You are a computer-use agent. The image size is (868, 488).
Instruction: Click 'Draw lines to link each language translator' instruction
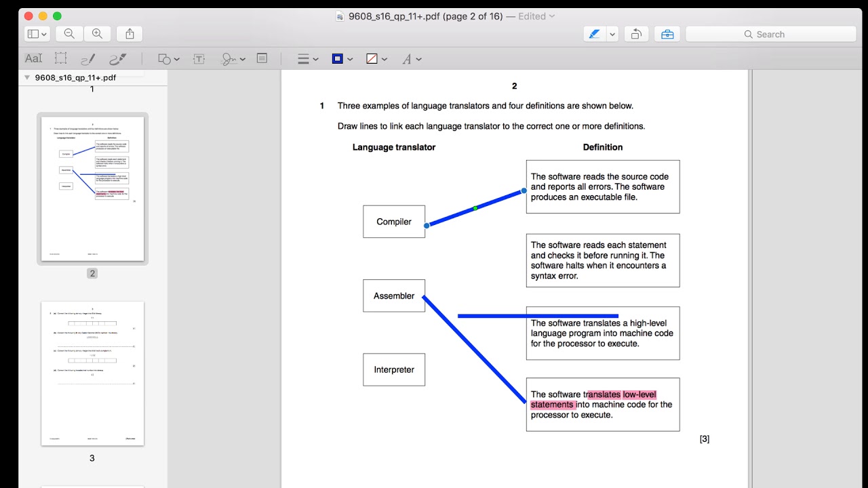[491, 126]
